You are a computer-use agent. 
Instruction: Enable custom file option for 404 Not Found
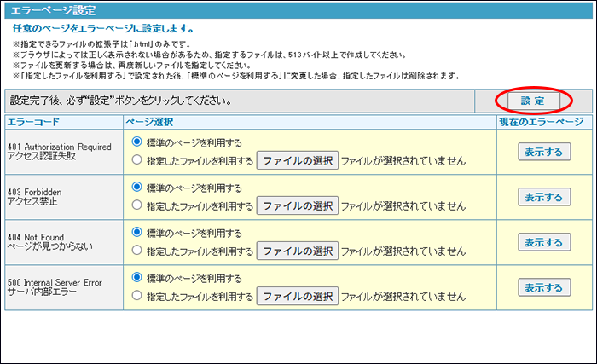[x=137, y=251]
